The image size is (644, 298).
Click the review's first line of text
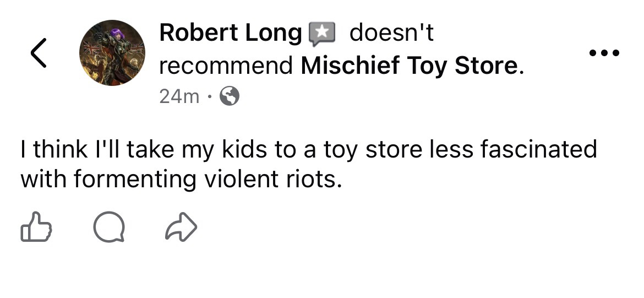pyautogui.click(x=308, y=149)
